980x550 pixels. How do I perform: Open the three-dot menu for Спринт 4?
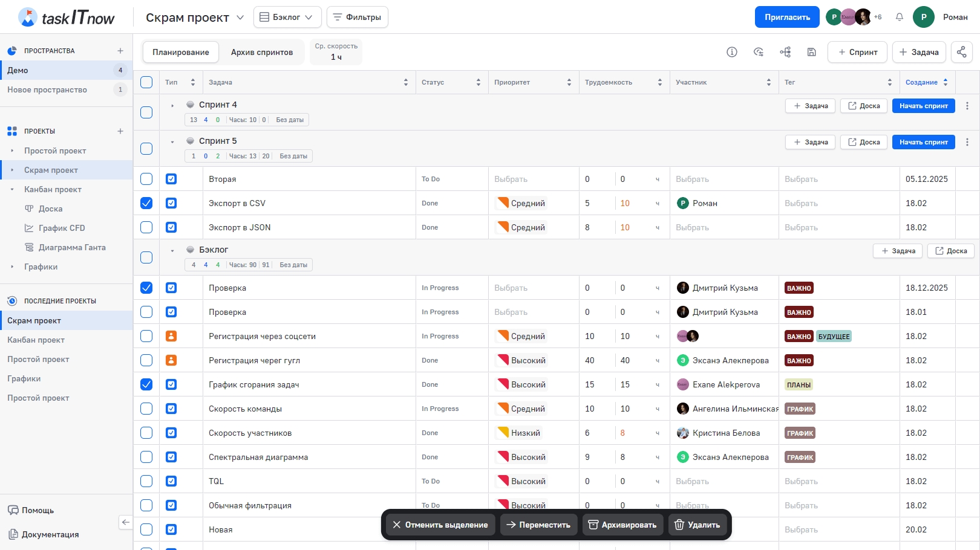point(967,106)
